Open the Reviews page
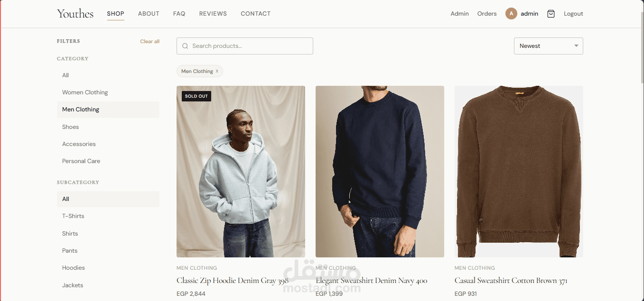 tap(213, 14)
